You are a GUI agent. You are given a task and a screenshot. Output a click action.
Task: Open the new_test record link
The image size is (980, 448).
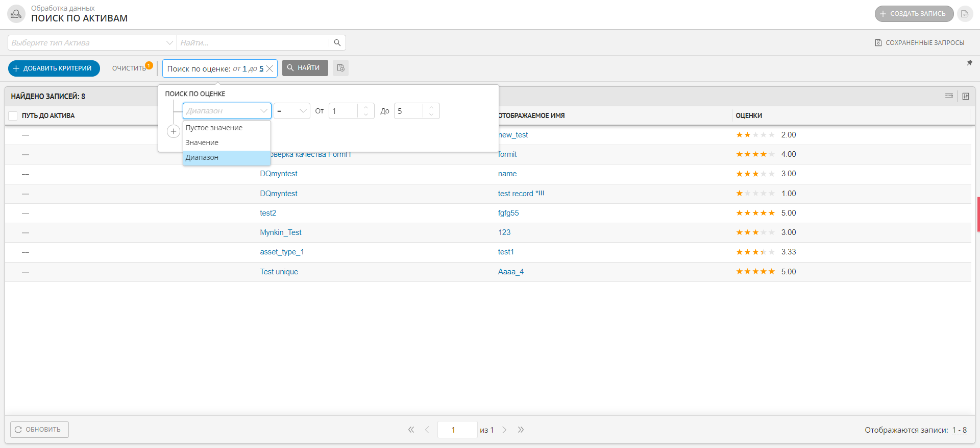(513, 135)
